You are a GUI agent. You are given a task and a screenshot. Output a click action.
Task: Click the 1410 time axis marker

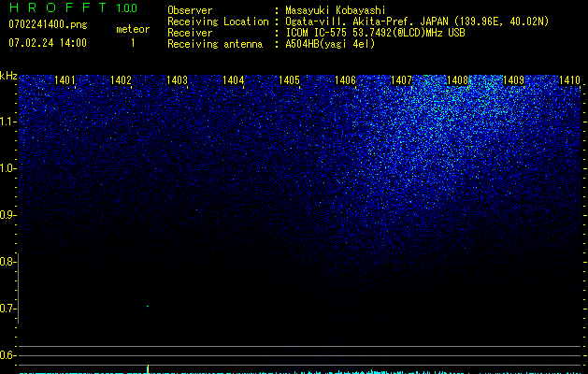[569, 80]
